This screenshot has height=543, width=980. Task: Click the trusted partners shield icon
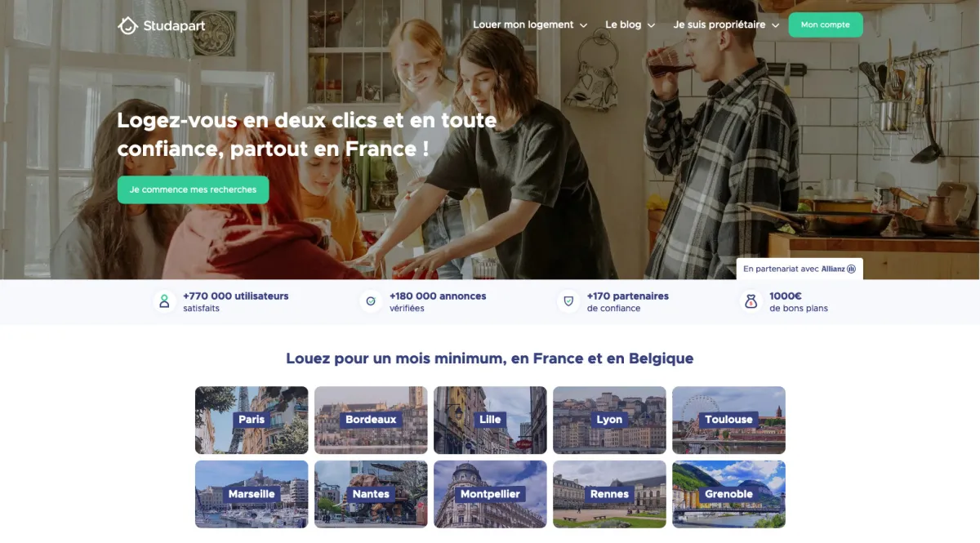click(568, 301)
